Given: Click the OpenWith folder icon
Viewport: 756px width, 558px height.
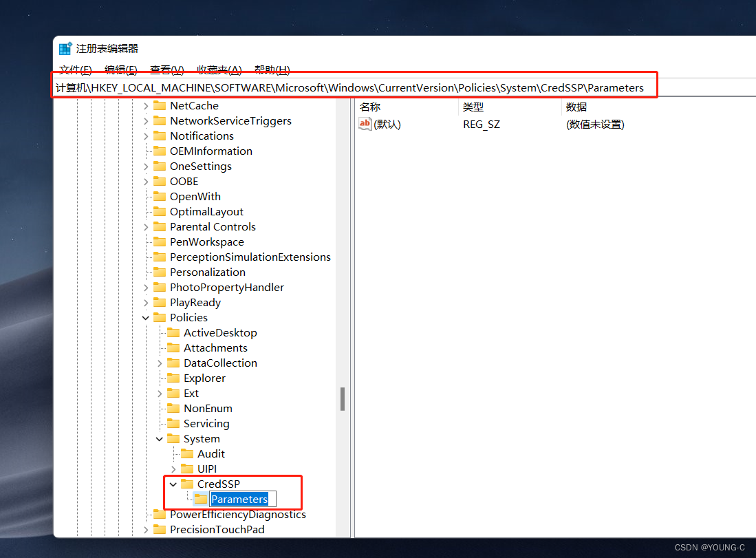Looking at the screenshot, I should tap(160, 196).
